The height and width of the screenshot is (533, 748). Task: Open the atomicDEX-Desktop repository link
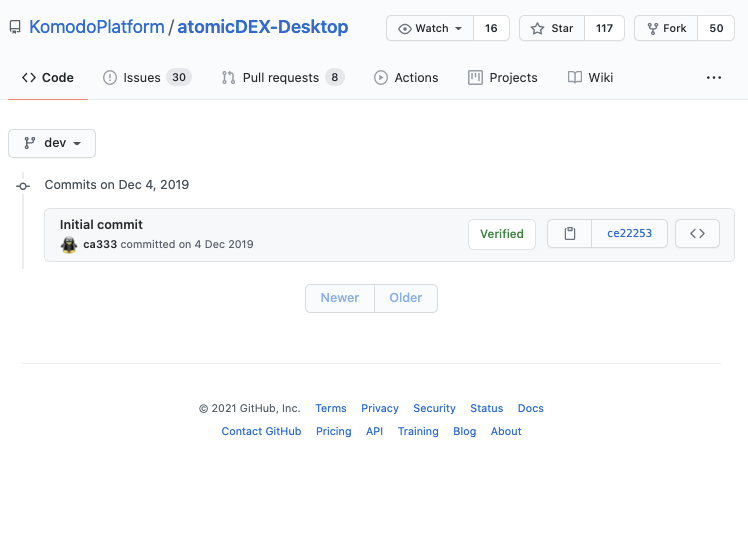[263, 27]
